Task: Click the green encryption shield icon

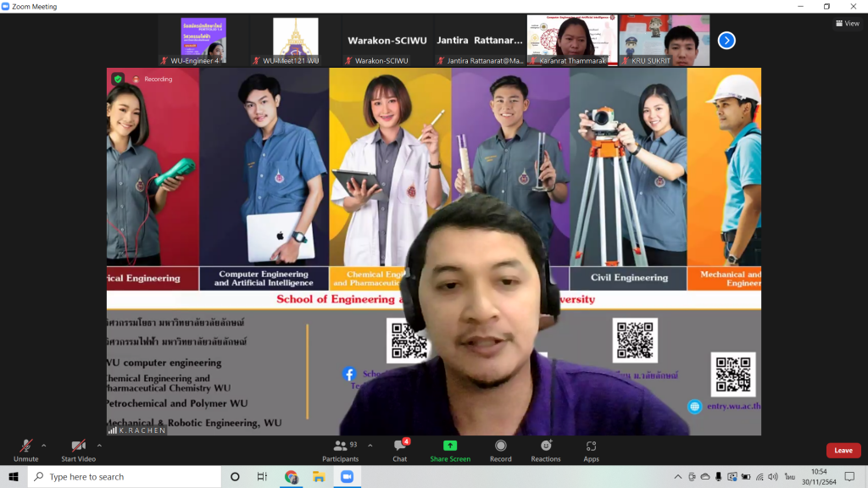Action: point(118,79)
